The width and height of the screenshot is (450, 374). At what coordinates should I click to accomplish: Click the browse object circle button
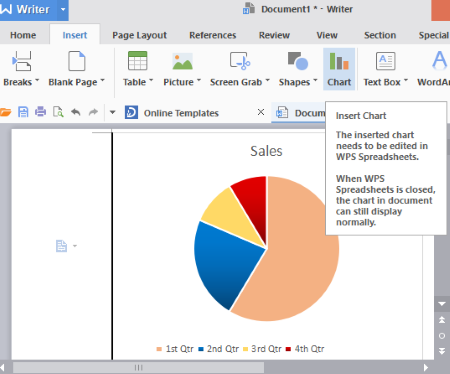pyautogui.click(x=442, y=336)
